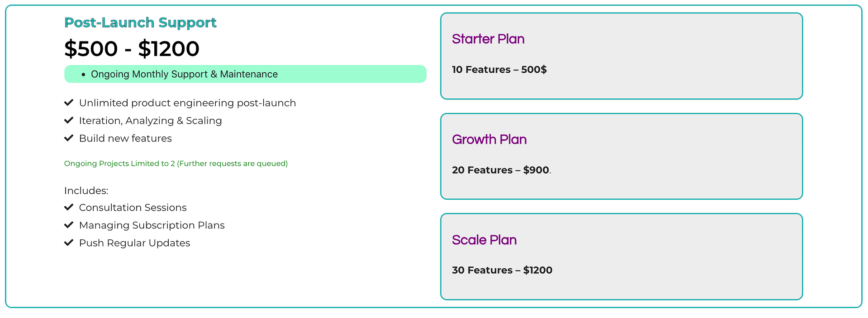The width and height of the screenshot is (868, 318).
Task: Click checkmark next to Iteration, Analyzing & Scaling
Action: click(x=69, y=120)
